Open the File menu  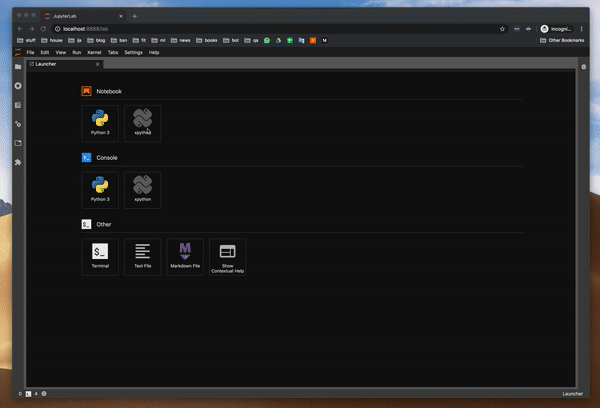point(30,52)
